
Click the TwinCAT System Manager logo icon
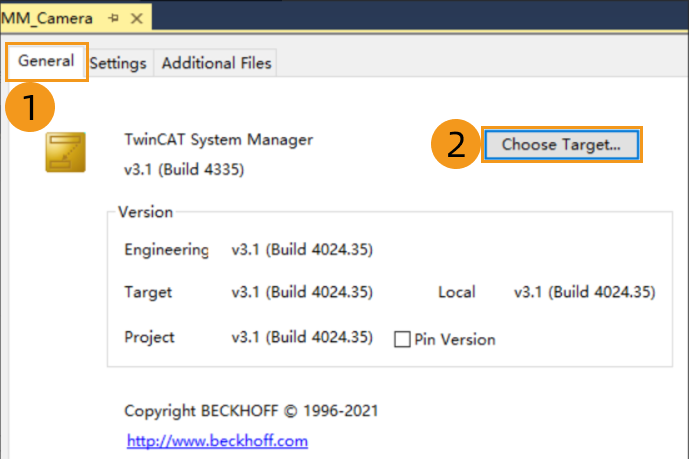[x=65, y=152]
